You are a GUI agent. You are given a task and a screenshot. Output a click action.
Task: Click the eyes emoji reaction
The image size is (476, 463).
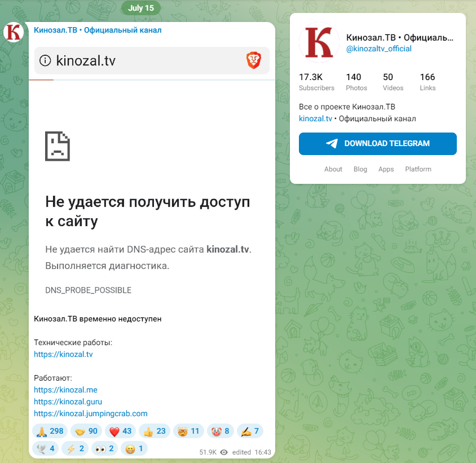pyautogui.click(x=104, y=449)
